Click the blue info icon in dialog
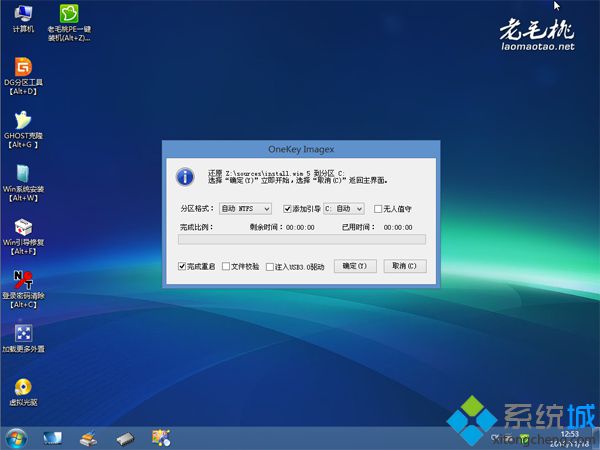 [x=185, y=177]
